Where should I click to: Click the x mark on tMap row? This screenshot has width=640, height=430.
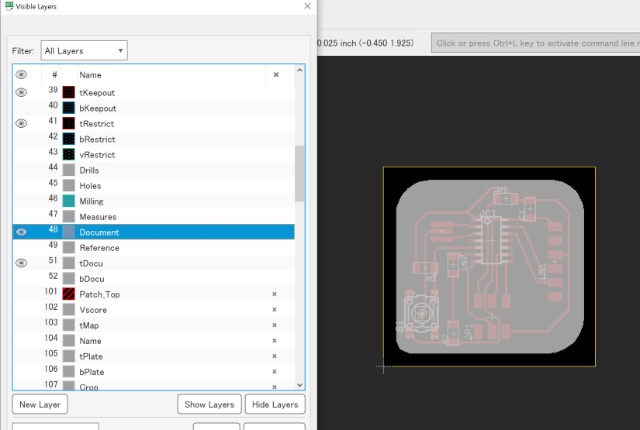point(274,325)
